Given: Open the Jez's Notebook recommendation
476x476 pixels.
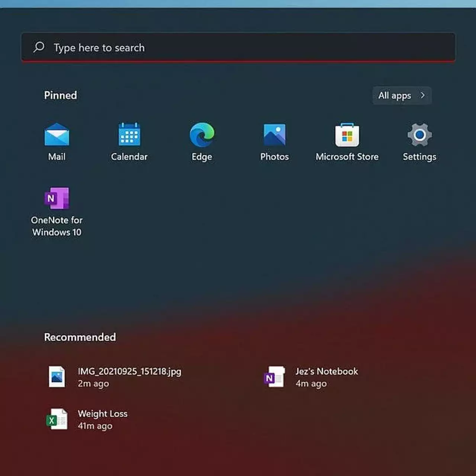Looking at the screenshot, I should point(312,377).
